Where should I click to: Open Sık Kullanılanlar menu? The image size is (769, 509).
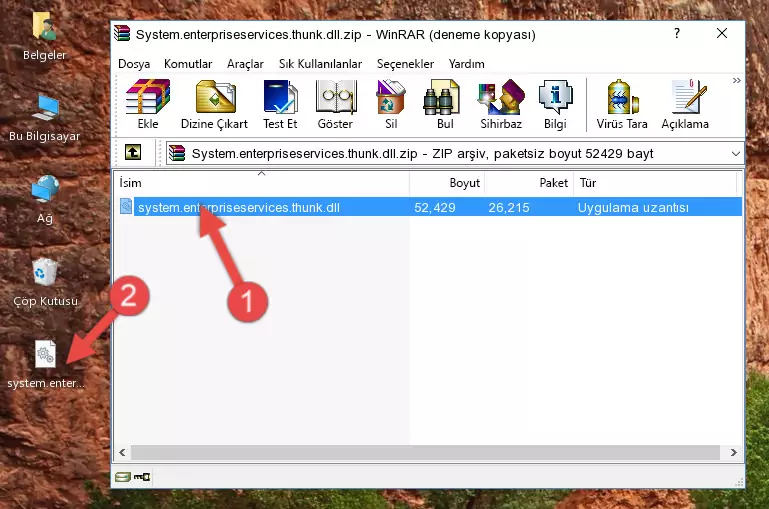pos(320,64)
